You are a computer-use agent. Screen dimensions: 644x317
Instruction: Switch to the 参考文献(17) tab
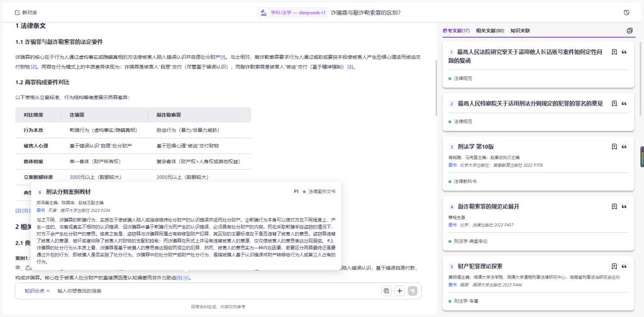[456, 31]
